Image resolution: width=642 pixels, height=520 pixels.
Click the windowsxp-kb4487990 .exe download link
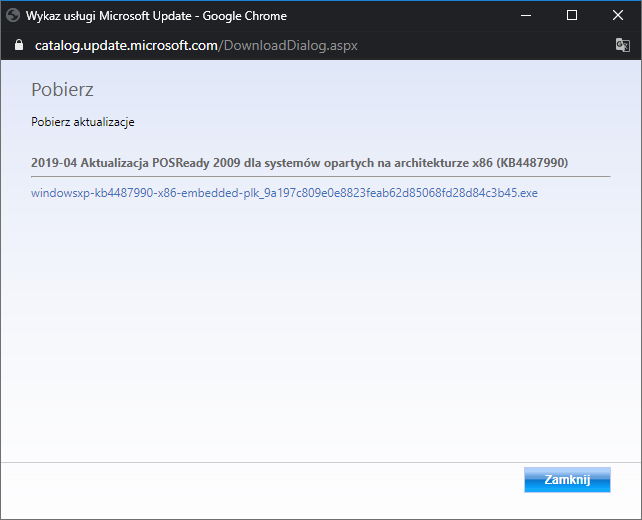pos(284,193)
